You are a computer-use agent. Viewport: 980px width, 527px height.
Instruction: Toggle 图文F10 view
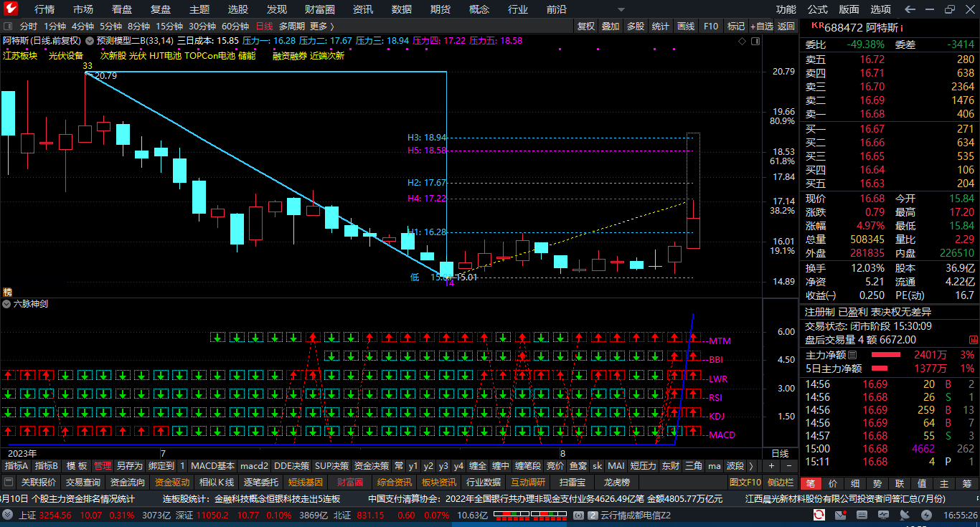point(745,482)
